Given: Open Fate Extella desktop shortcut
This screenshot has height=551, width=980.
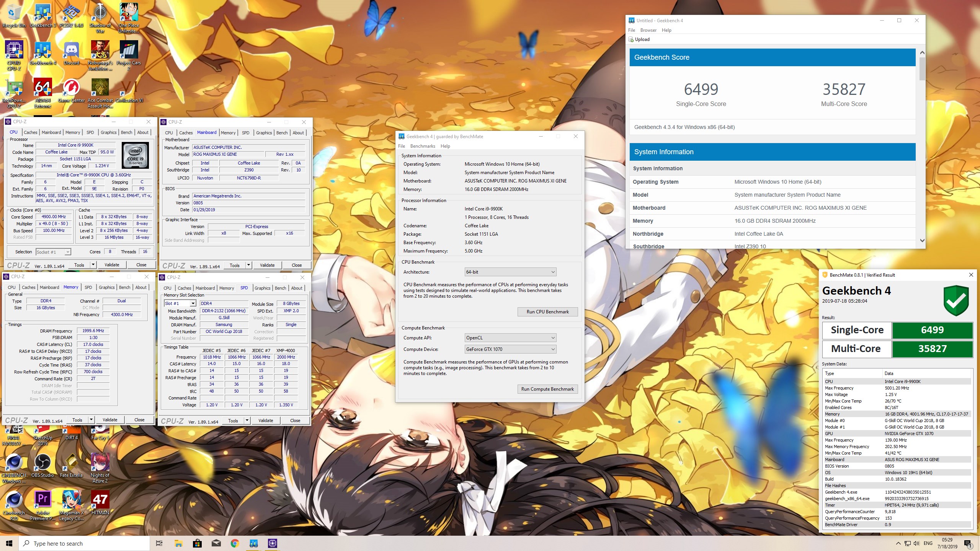Looking at the screenshot, I should pos(71,465).
